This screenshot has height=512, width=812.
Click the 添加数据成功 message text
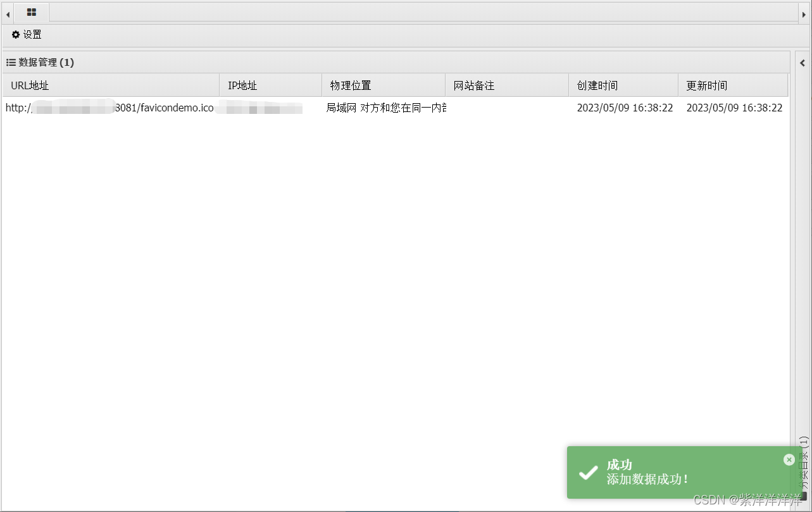coord(647,479)
